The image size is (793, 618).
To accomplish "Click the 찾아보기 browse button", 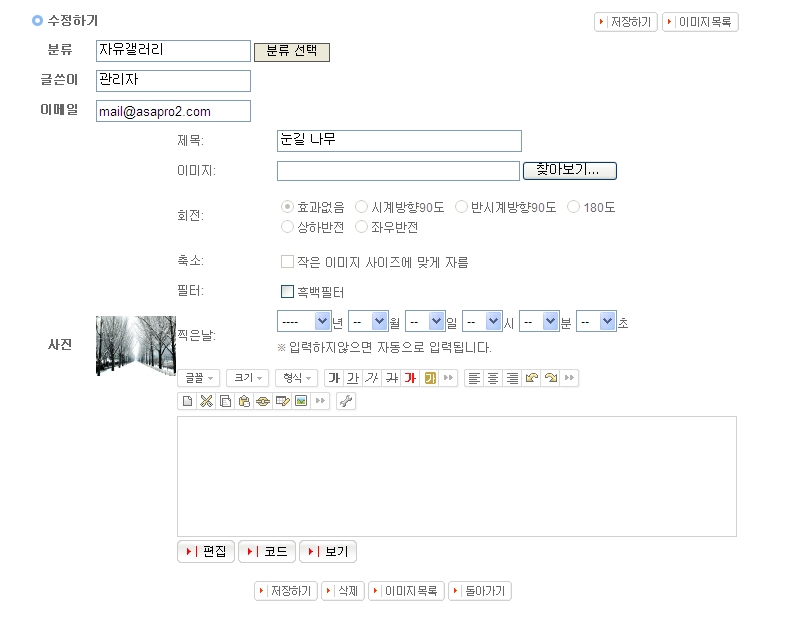I will [569, 171].
